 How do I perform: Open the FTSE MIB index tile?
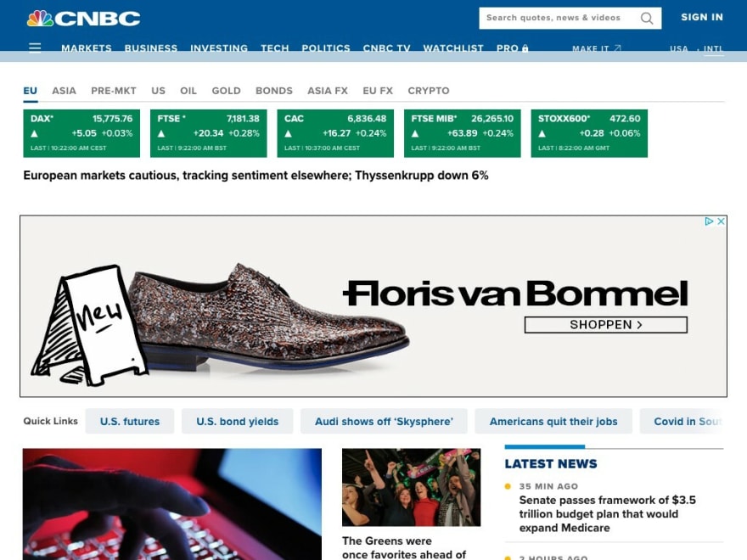tap(462, 133)
